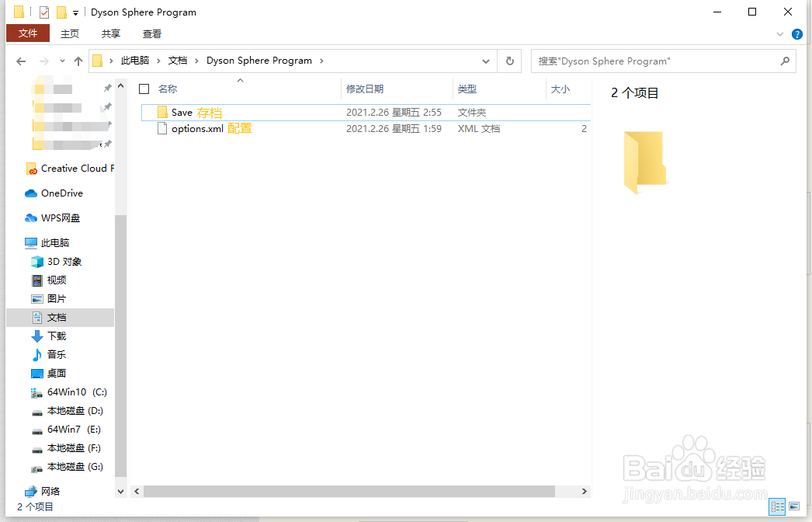812x522 pixels.
Task: Open Creative Cloud Files in sidebar
Action: tap(70, 169)
